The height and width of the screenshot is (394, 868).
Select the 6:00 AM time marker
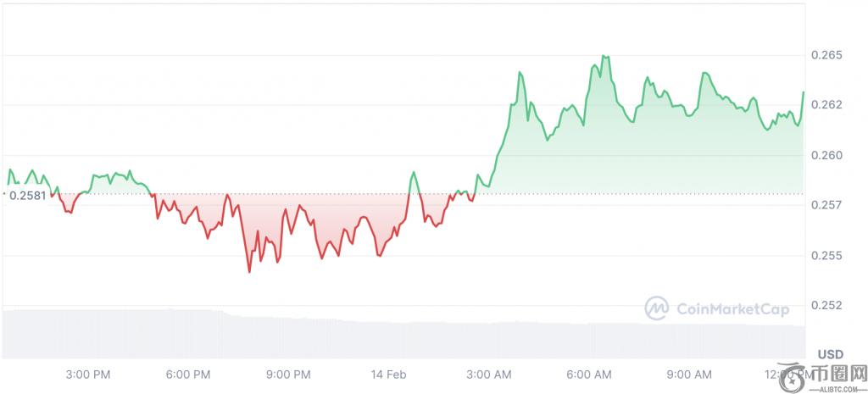pos(589,375)
